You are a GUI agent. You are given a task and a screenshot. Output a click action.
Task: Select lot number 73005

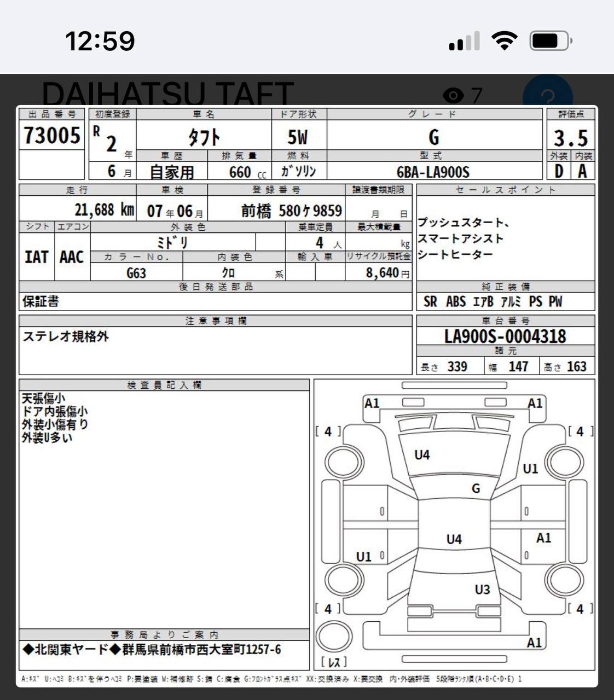(52, 135)
